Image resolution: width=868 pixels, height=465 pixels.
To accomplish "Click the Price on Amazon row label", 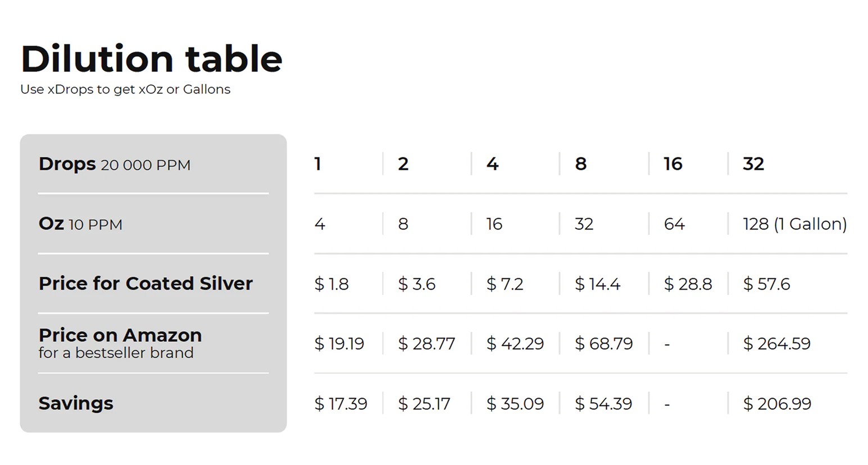I will pos(120,343).
